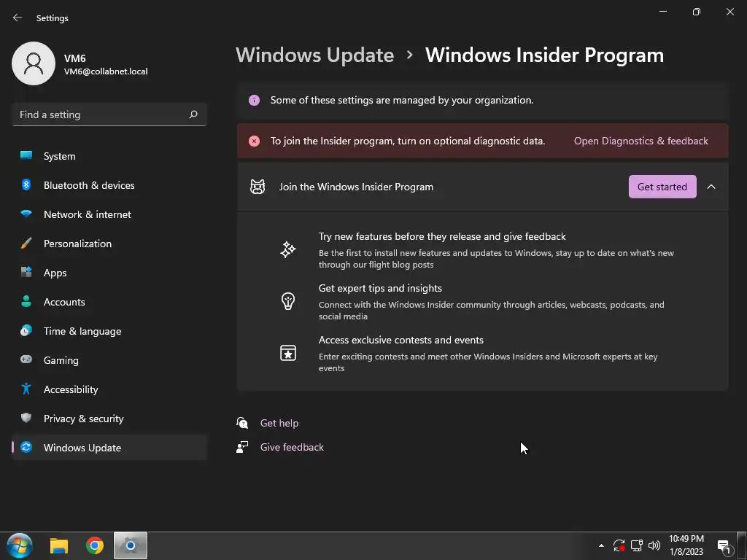Click the Accessibility figure icon

pos(26,389)
